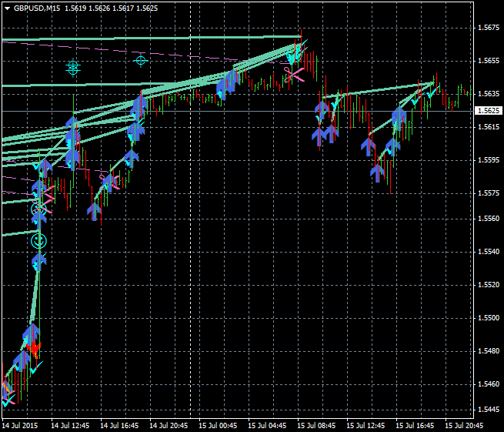This screenshot has width=504, height=432.
Task: Select the pink scissors under the 15 Jul peak
Action: [x=294, y=75]
